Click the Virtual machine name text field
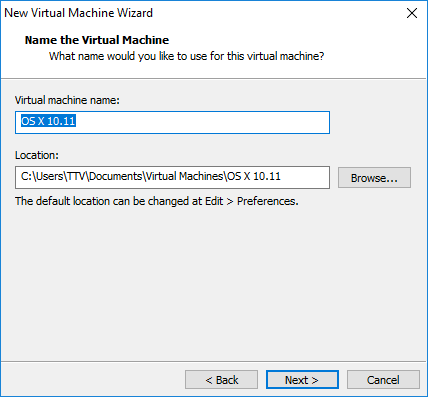 tap(172, 122)
